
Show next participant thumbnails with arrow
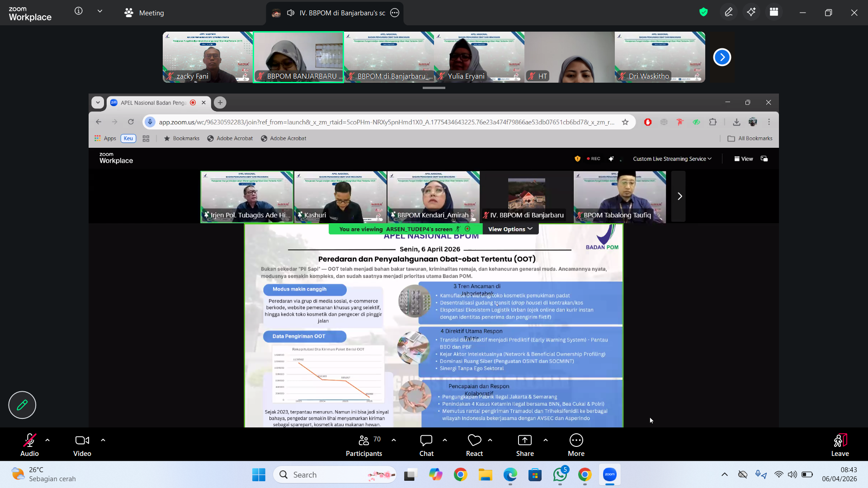(722, 57)
